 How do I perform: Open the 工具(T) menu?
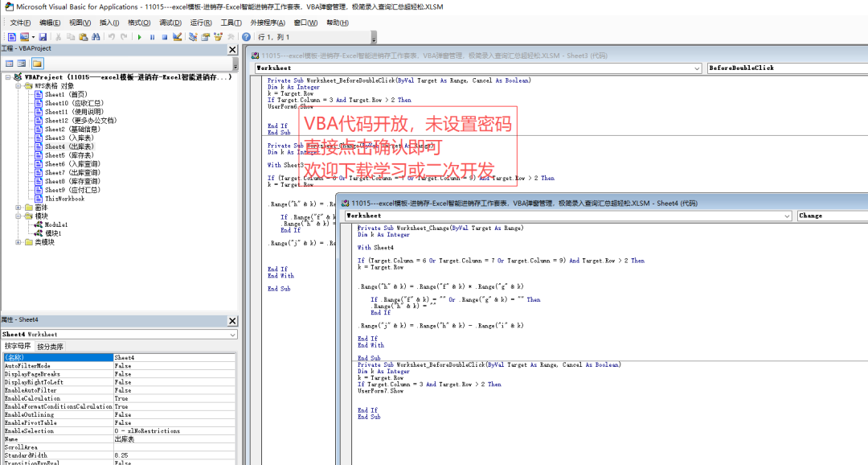tap(231, 23)
